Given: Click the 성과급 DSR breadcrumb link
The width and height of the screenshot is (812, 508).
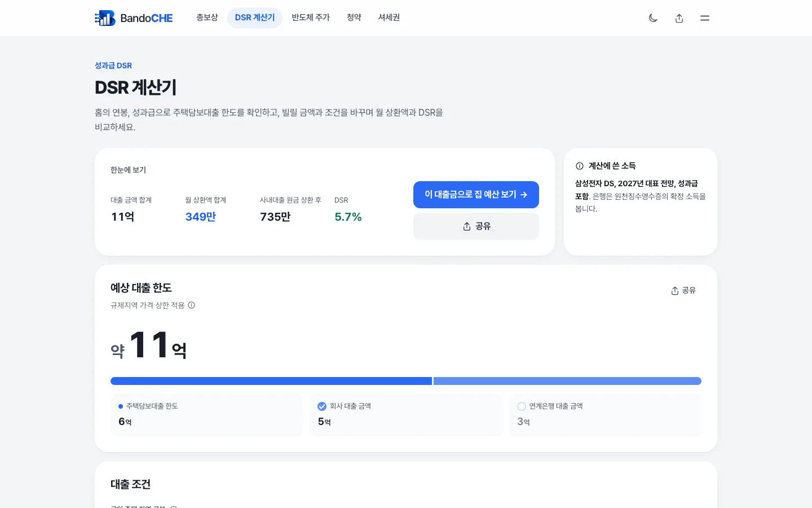Looking at the screenshot, I should coord(113,65).
